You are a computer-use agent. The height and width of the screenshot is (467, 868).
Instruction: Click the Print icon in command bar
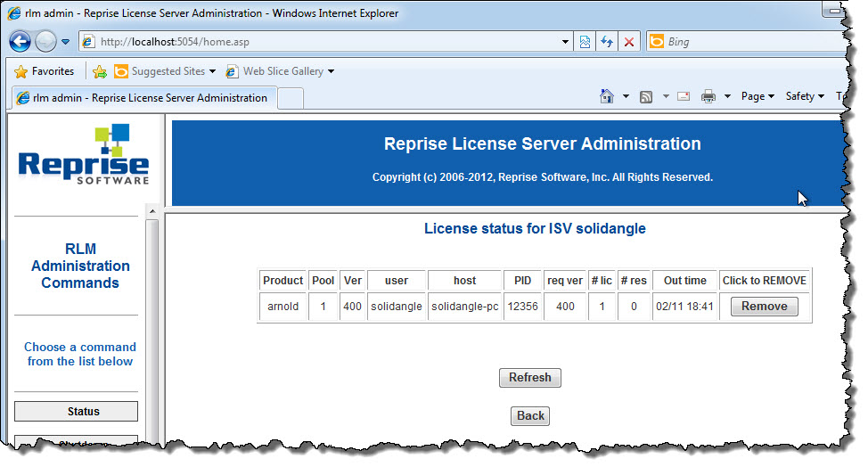coord(708,96)
